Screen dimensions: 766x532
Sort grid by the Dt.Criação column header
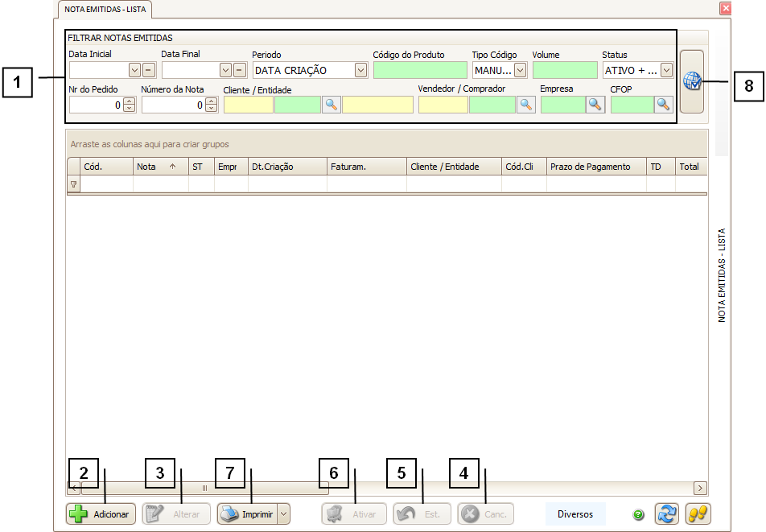[x=286, y=167]
